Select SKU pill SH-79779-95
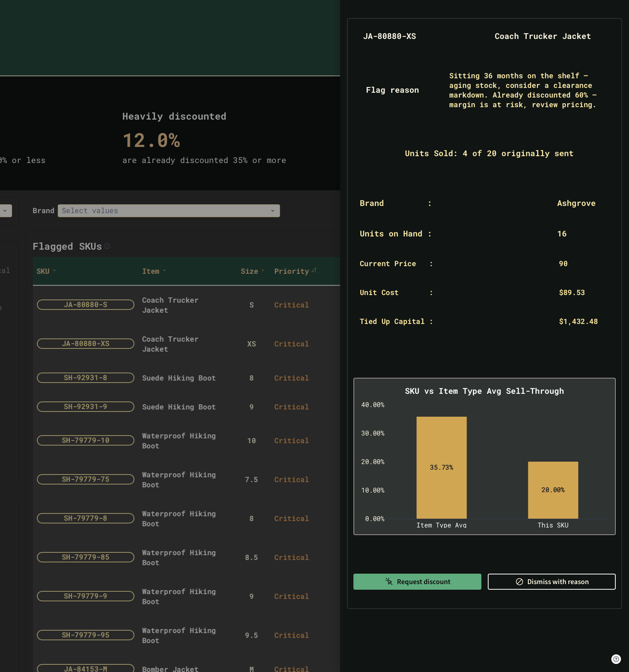Viewport: 629px width, 672px height. click(x=85, y=635)
